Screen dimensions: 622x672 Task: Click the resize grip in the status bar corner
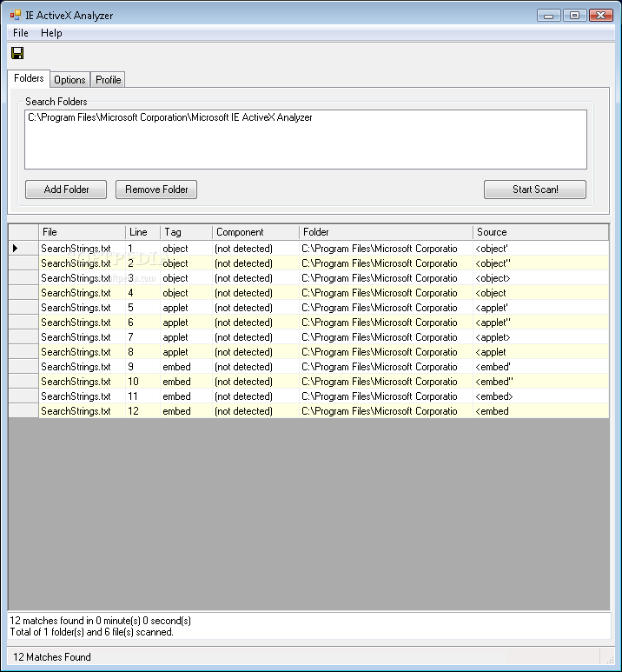610,661
